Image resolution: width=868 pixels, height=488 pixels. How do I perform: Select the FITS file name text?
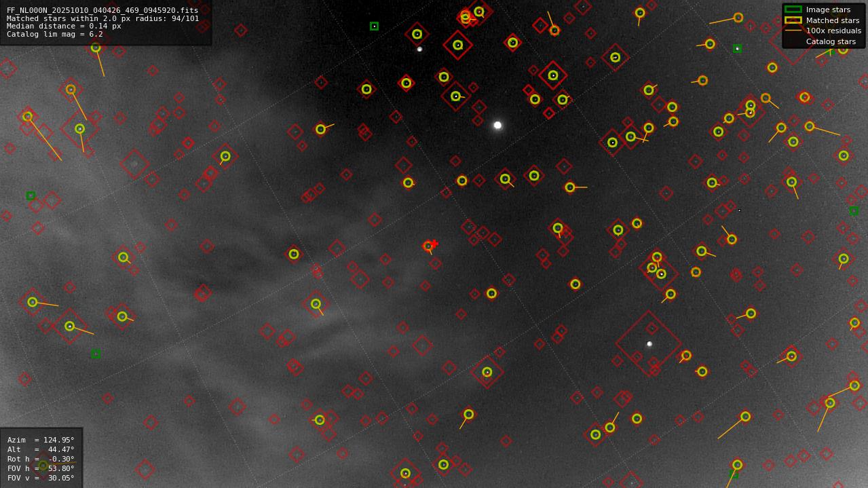tap(102, 10)
